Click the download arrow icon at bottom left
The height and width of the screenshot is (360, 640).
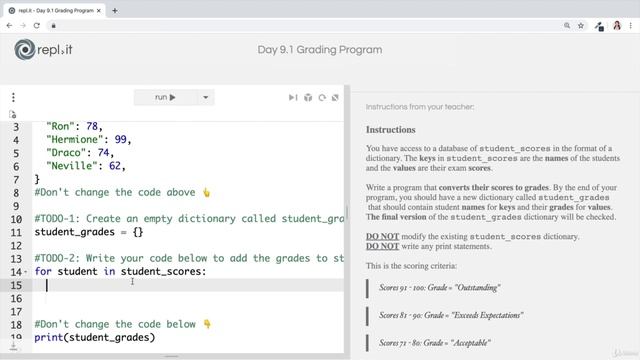coord(13,347)
